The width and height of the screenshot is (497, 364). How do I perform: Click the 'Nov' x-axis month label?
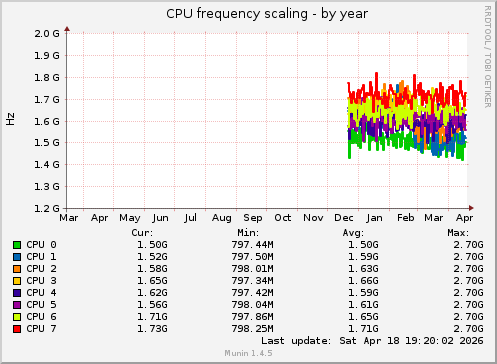pyautogui.click(x=313, y=218)
